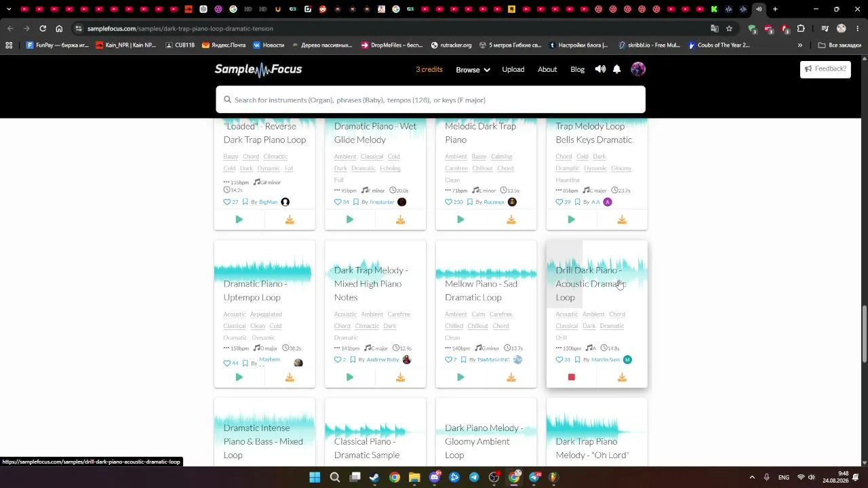Toggle the site volume speaker icon
The image size is (868, 488).
(600, 69)
